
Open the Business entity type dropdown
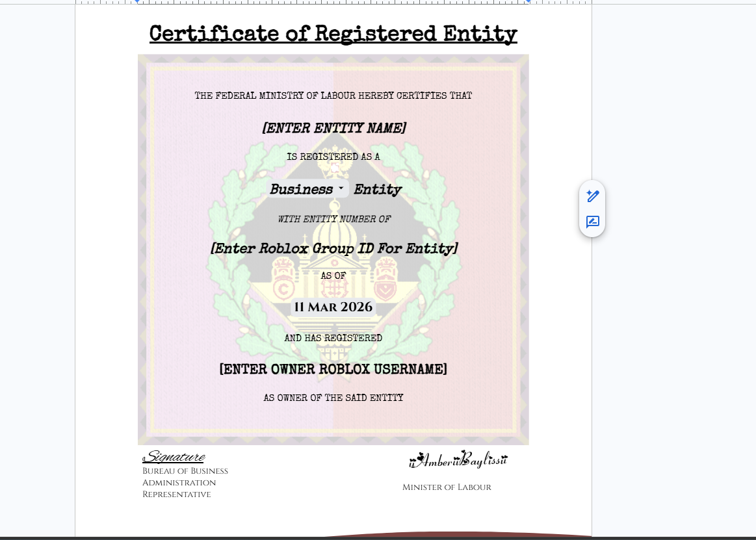coord(302,190)
